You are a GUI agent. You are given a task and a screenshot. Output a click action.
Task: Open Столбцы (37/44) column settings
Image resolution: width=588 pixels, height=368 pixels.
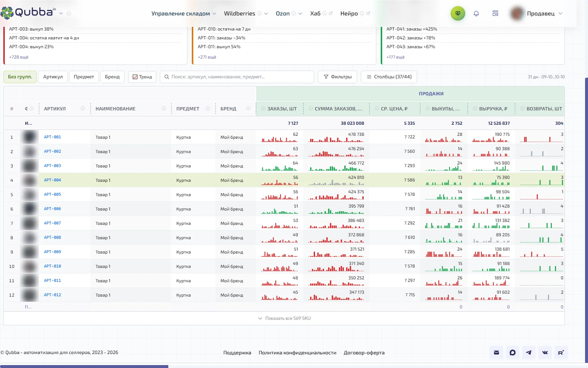click(x=389, y=77)
